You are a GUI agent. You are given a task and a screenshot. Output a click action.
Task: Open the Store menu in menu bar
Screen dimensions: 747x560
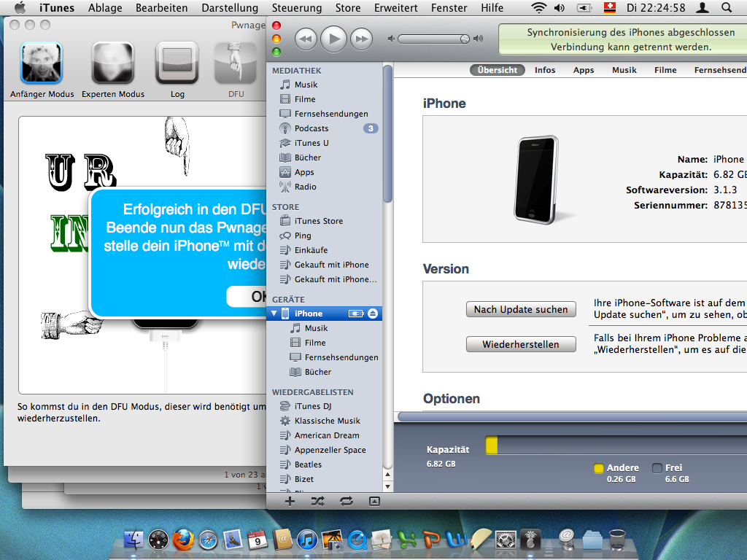point(348,8)
